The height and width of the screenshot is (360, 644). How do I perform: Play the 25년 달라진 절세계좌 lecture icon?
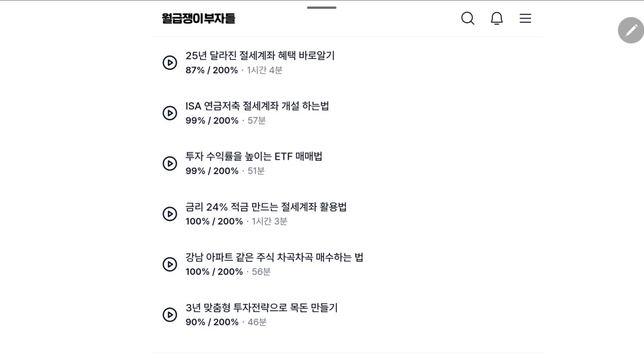coord(170,62)
